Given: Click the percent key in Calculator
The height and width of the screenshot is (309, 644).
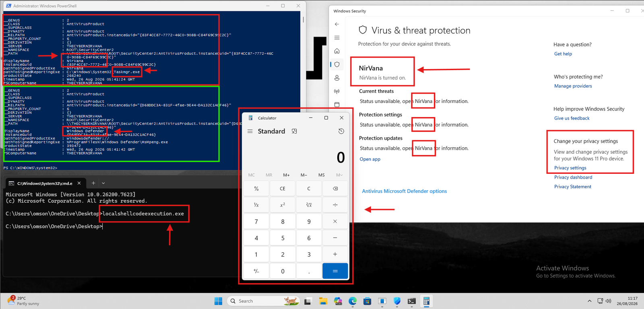Looking at the screenshot, I should click(256, 188).
